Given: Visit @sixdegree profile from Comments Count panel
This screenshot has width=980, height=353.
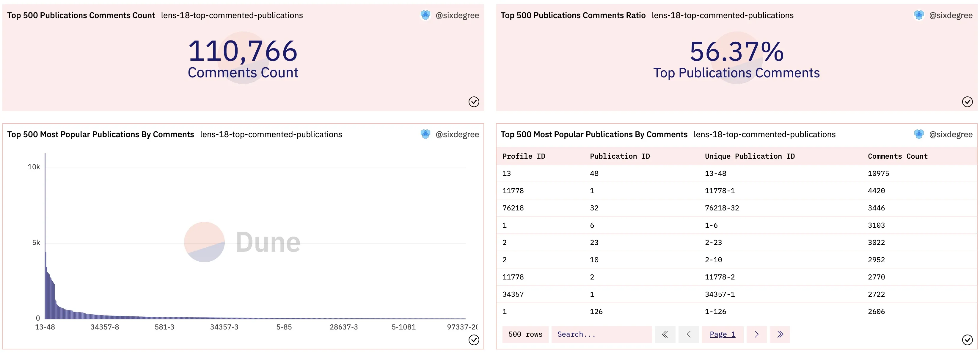Looking at the screenshot, I should point(457,15).
